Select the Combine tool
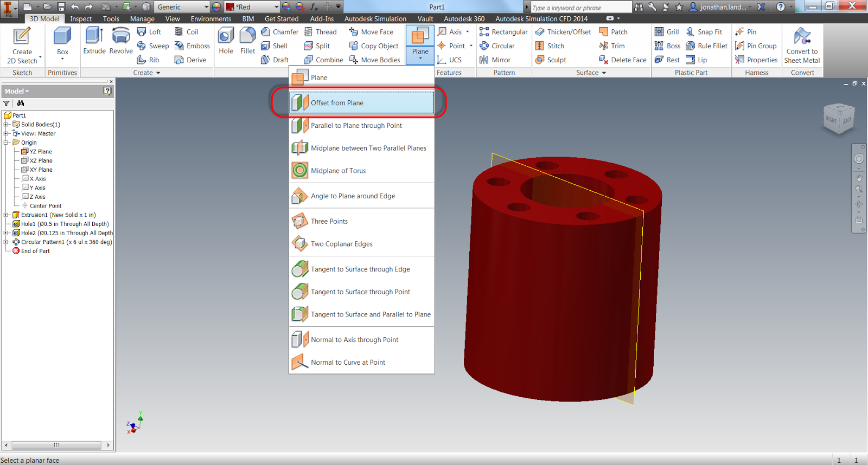 tap(323, 60)
